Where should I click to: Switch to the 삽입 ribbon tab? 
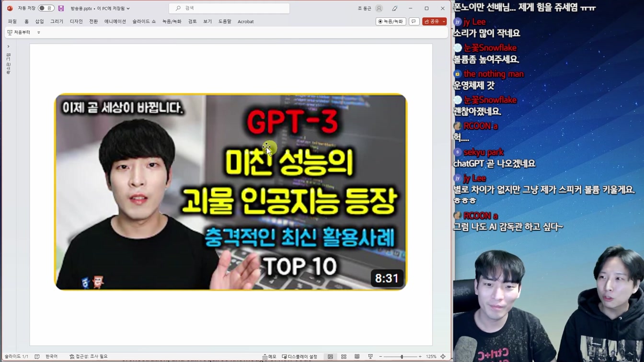(x=39, y=22)
